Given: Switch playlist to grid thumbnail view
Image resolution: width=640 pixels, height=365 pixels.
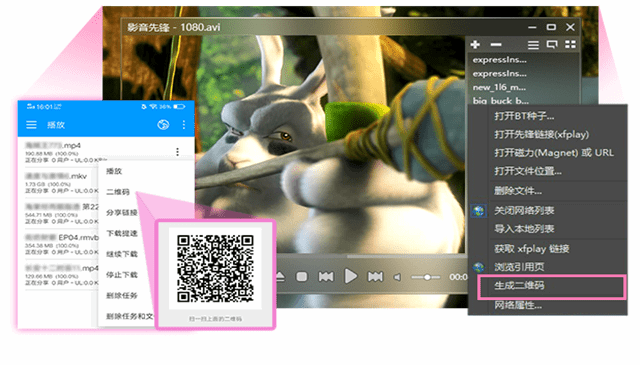Looking at the screenshot, I should (x=570, y=45).
